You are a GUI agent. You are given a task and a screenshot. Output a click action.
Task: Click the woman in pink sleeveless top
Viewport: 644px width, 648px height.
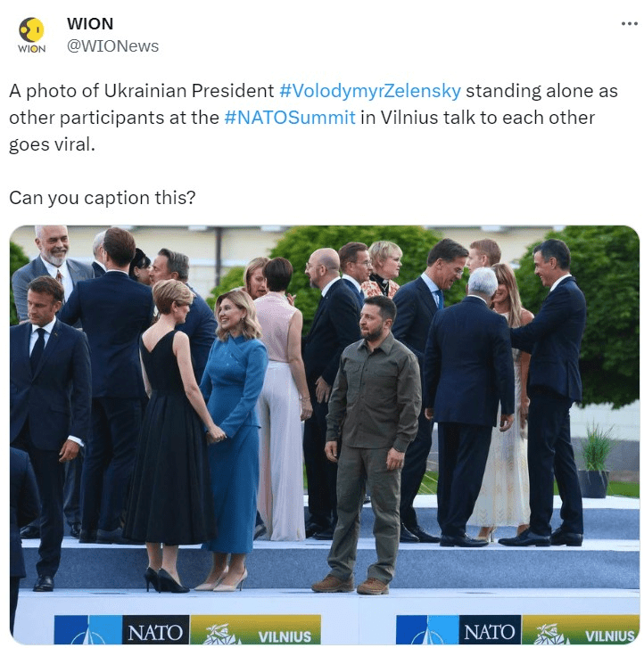[x=280, y=398]
